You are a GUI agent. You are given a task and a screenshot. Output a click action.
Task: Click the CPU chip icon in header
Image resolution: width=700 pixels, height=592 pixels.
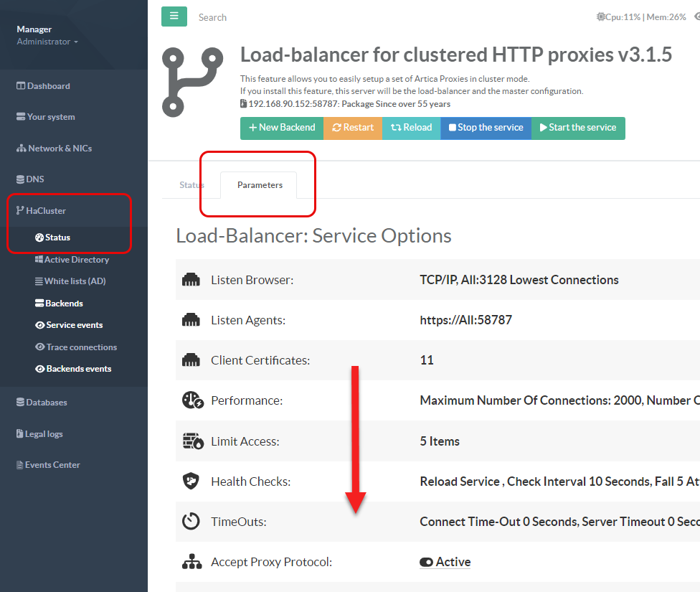click(600, 17)
